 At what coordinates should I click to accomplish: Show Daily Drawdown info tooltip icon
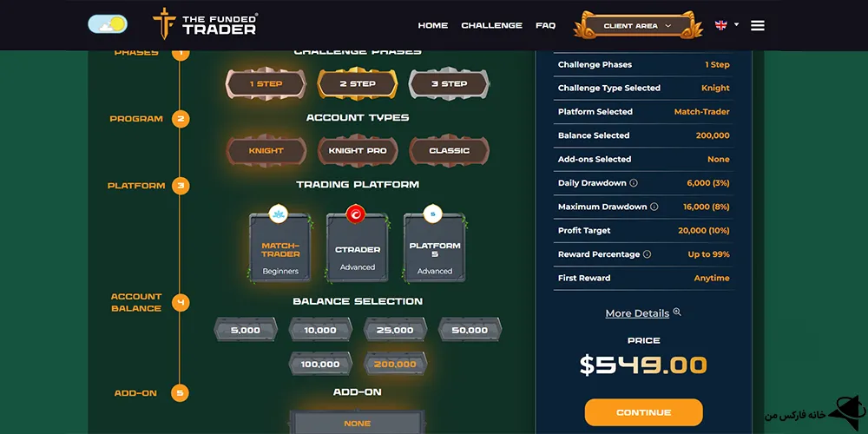pyautogui.click(x=634, y=183)
